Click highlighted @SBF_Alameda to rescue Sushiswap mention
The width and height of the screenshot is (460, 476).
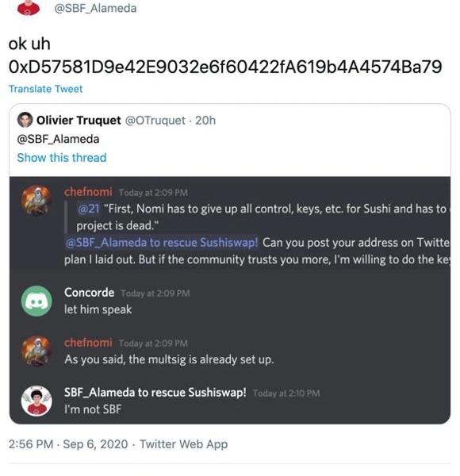pos(162,243)
